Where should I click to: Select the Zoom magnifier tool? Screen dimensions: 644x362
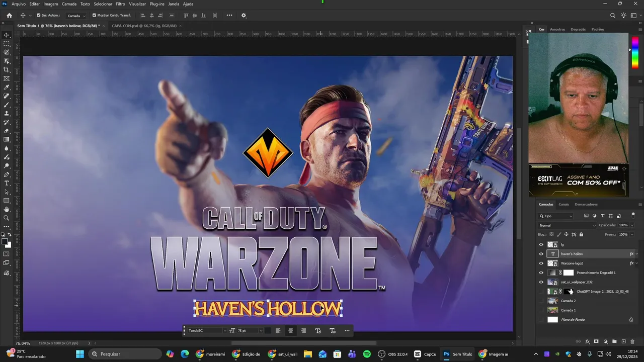click(x=7, y=218)
